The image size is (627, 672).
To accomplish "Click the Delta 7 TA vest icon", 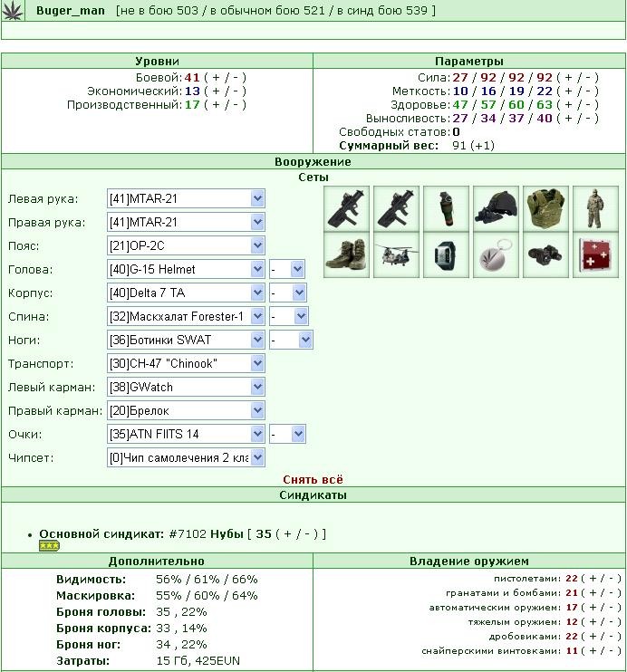I will click(x=545, y=208).
